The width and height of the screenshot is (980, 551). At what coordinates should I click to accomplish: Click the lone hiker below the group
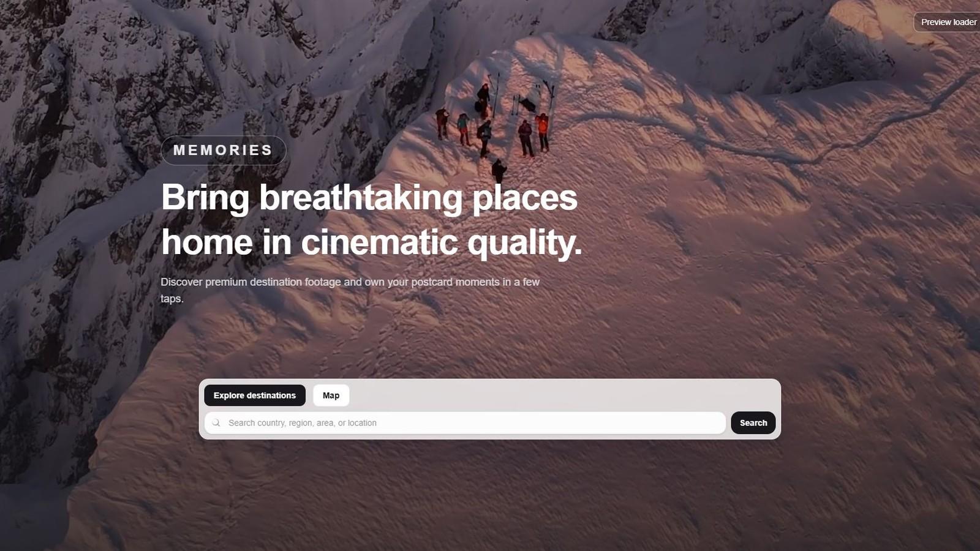pyautogui.click(x=499, y=170)
